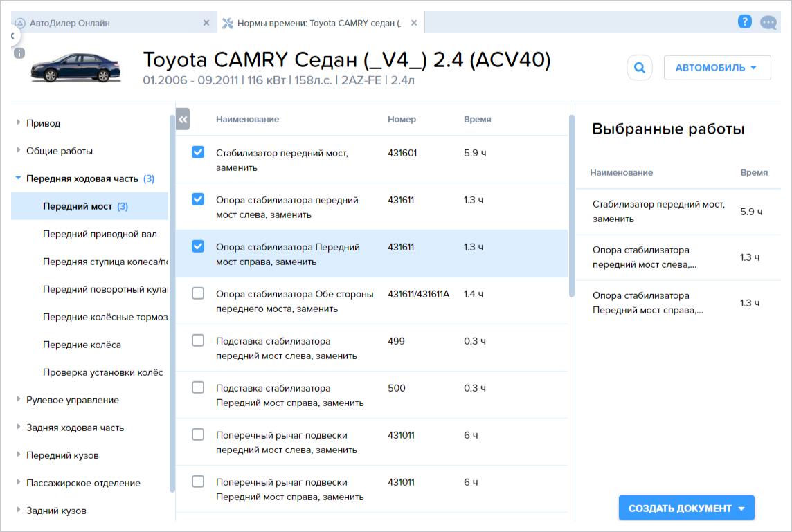Viewport: 792px width, 532px height.
Task: Open the chat bubble icon
Action: coord(768,23)
